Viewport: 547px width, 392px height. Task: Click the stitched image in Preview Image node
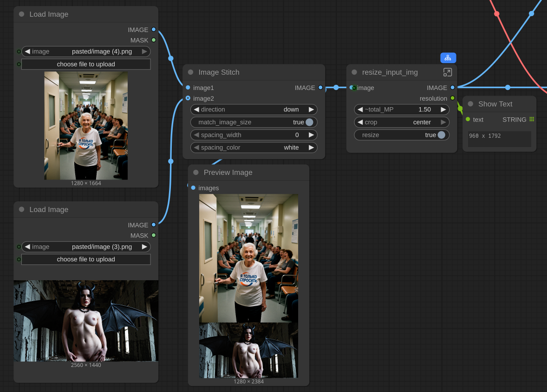(x=248, y=285)
